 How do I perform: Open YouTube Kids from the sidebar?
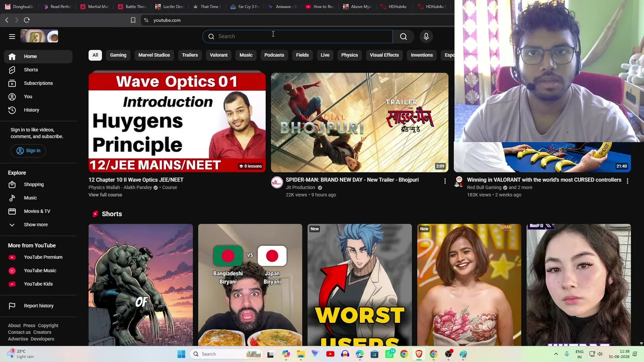coord(38,284)
